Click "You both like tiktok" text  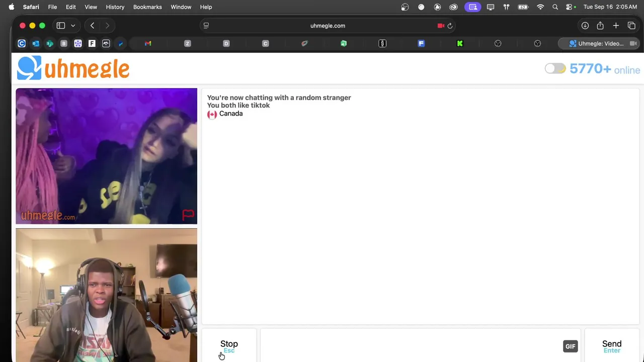point(238,105)
